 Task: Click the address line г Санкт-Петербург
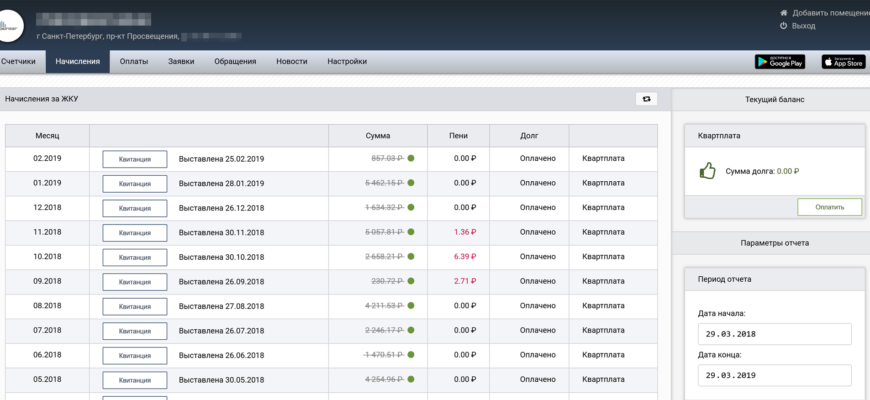[108, 37]
